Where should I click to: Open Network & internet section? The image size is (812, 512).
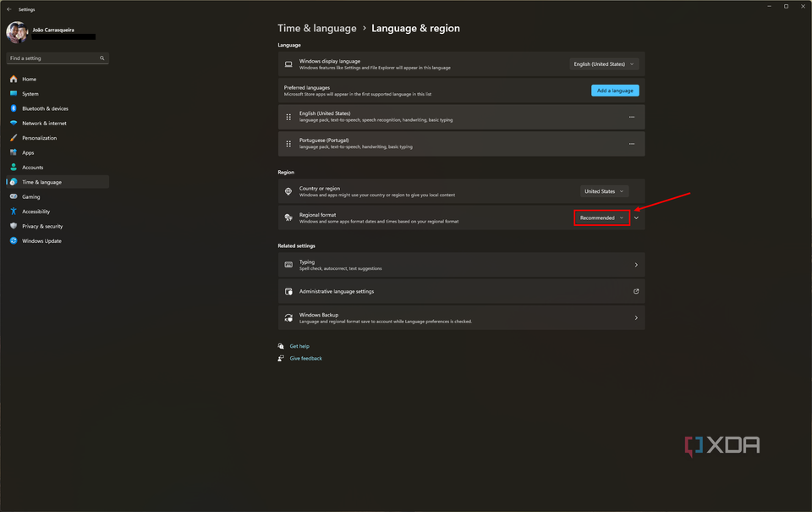pos(58,124)
